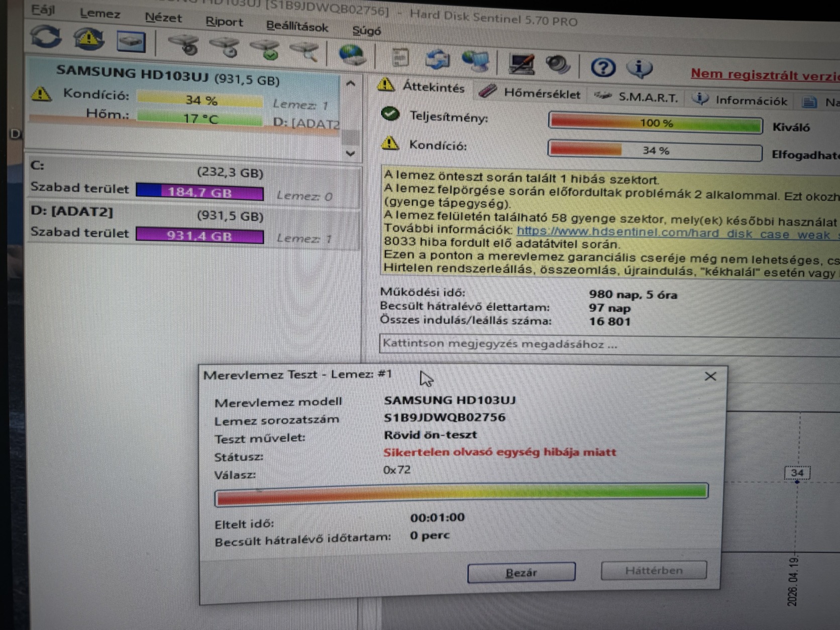The height and width of the screenshot is (630, 840).
Task: Click the speaker toolbar icon
Action: (558, 65)
